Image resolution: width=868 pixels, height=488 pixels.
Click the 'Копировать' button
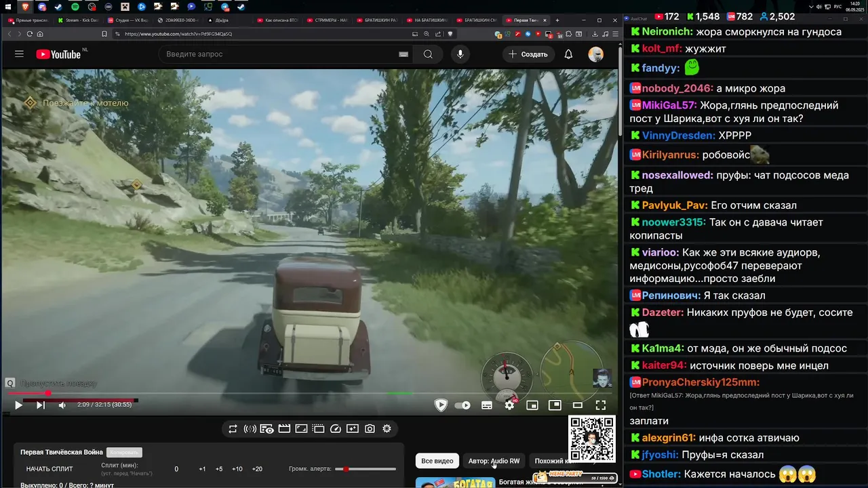(124, 452)
